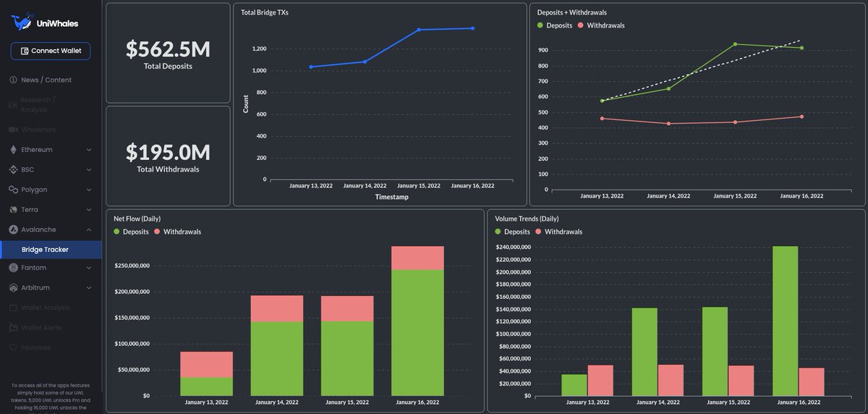Click the Research / Analysis sidebar icon

click(13, 104)
